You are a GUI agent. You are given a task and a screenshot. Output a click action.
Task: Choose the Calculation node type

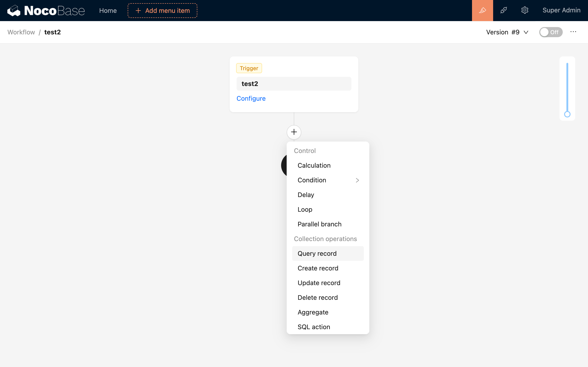[314, 165]
